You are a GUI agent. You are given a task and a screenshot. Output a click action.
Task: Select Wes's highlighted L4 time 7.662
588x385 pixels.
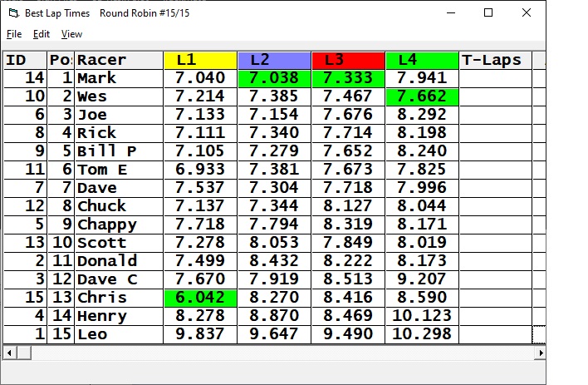coord(422,96)
